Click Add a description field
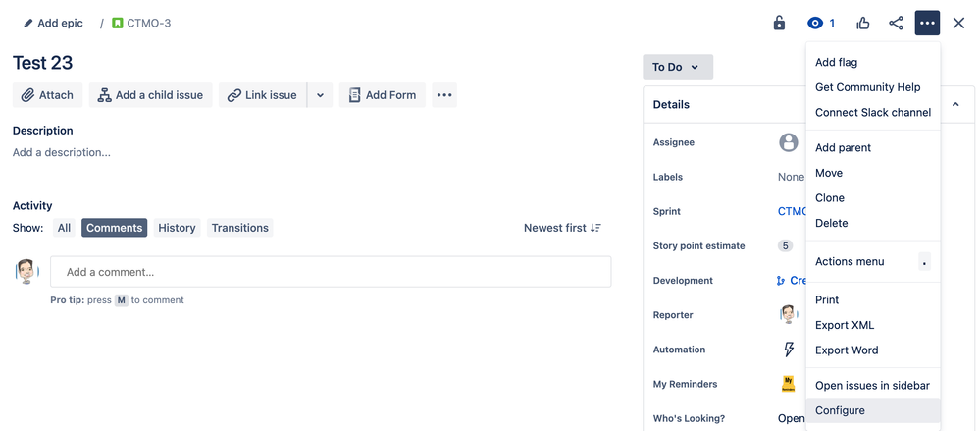This screenshot has height=431, width=980. click(x=62, y=152)
